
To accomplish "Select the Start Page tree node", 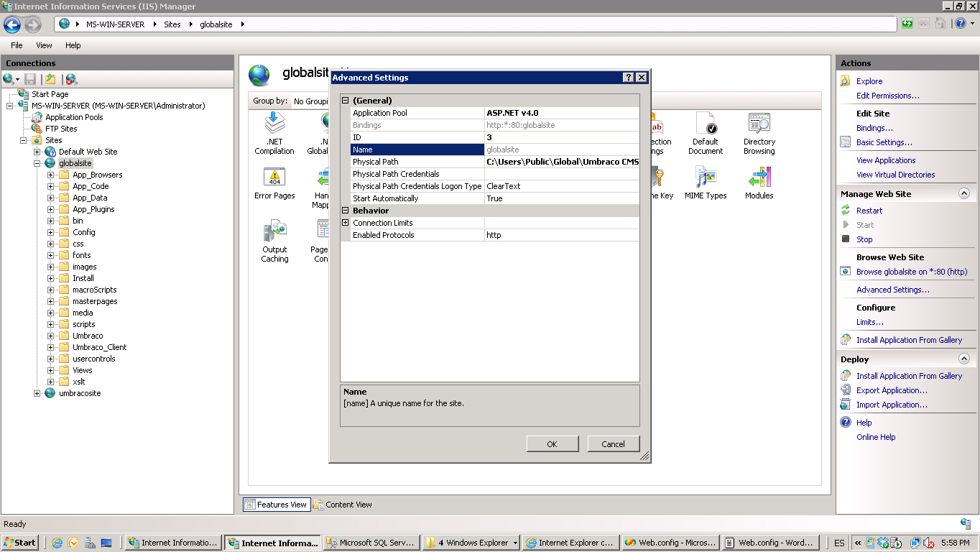I will (x=50, y=94).
